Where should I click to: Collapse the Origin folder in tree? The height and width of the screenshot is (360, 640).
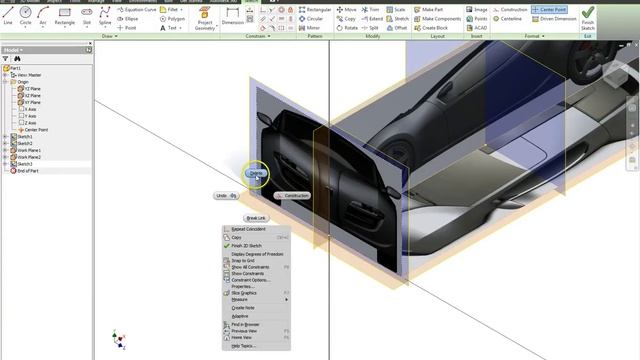(x=5, y=82)
